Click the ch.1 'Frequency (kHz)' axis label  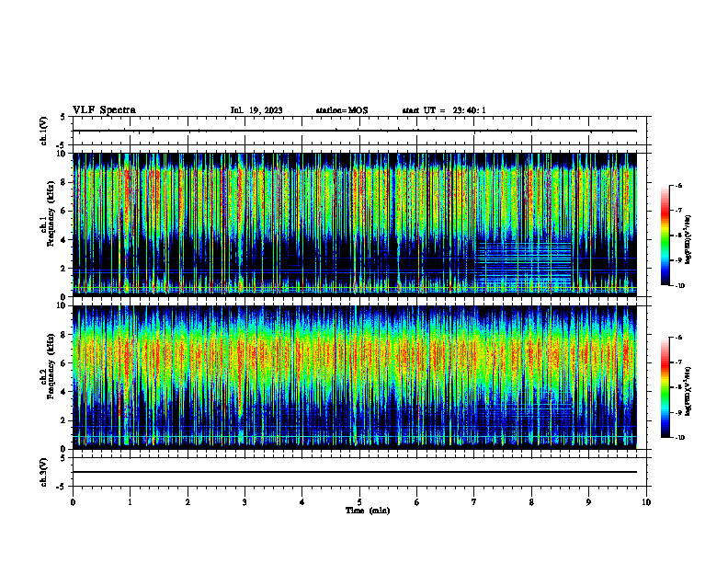coord(51,213)
